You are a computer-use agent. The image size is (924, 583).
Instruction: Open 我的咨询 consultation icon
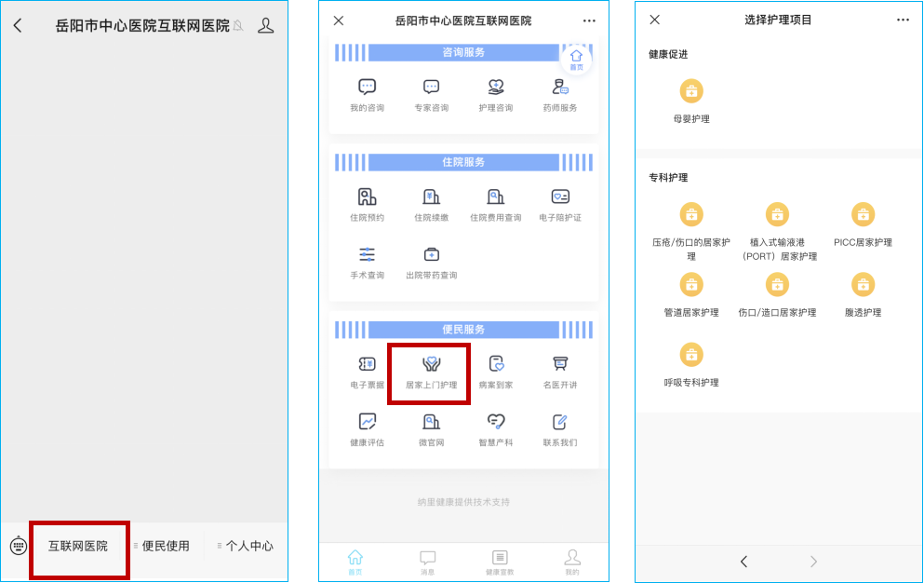368,95
